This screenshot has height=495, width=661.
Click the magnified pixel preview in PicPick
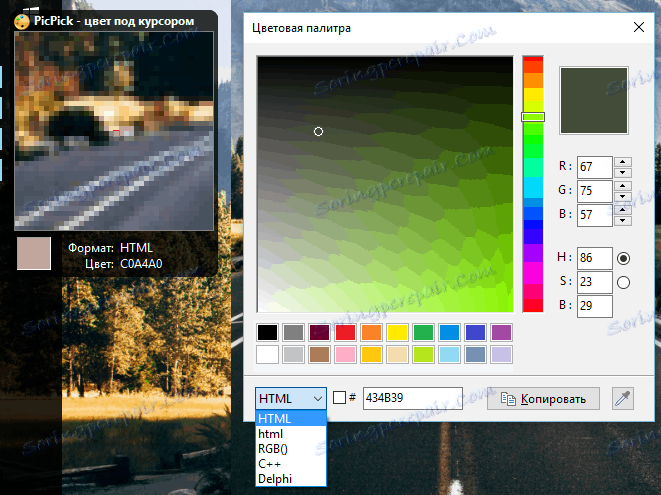click(114, 131)
